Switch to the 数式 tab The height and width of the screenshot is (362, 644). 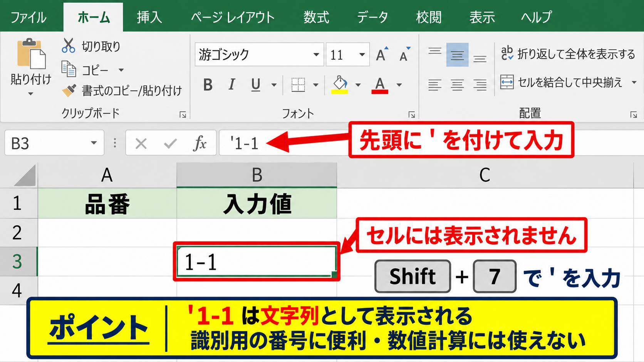316,17
